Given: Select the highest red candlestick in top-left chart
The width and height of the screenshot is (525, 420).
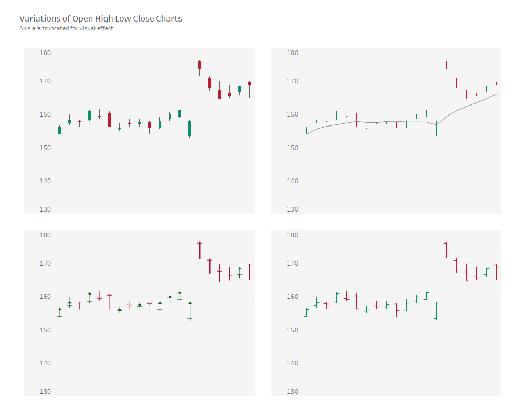Looking at the screenshot, I should [199, 65].
